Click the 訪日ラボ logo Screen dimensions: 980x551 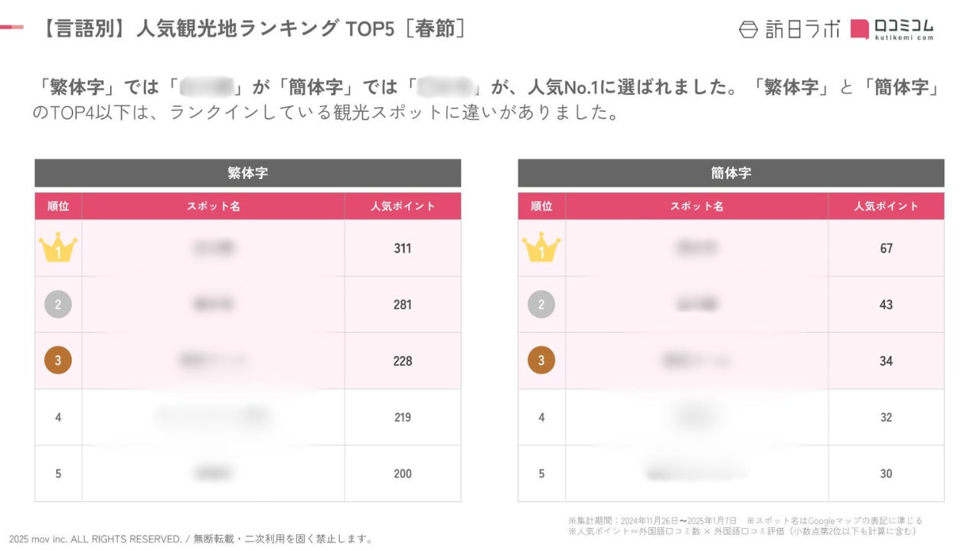(789, 29)
